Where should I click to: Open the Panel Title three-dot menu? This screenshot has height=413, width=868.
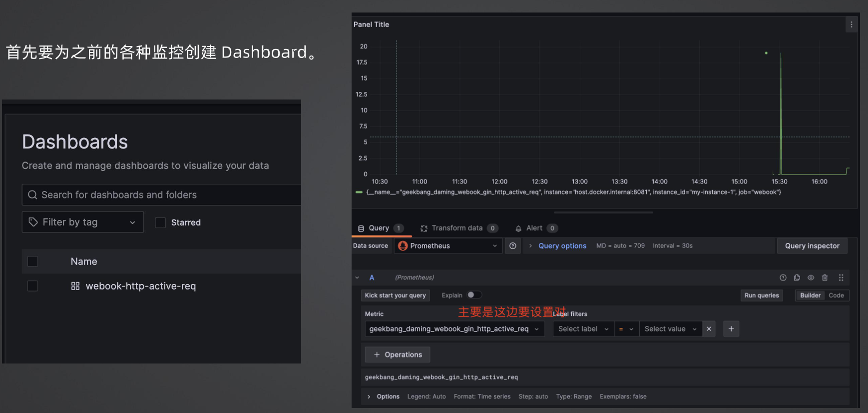[851, 24]
